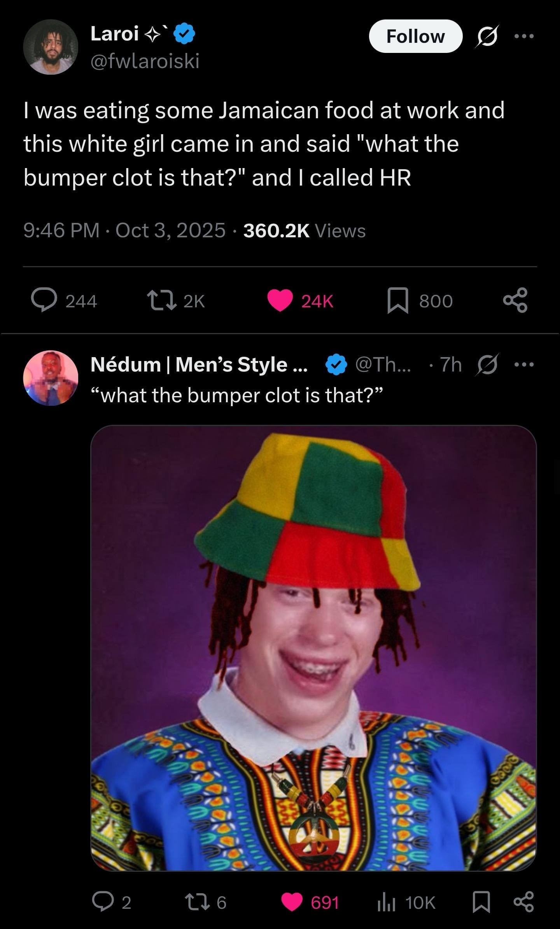View analytics for Nédum's reply
This screenshot has height=929, width=560.
386,901
